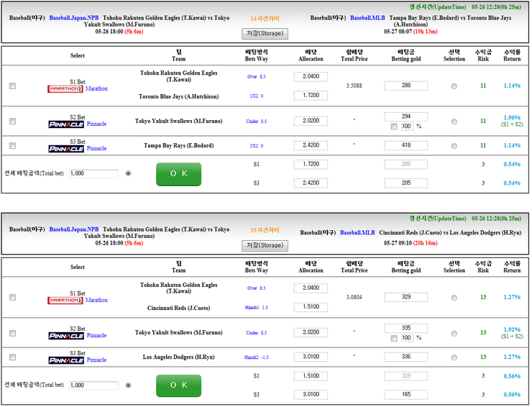Click Total bet input in second panel
The width and height of the screenshot is (532, 407).
click(93, 385)
